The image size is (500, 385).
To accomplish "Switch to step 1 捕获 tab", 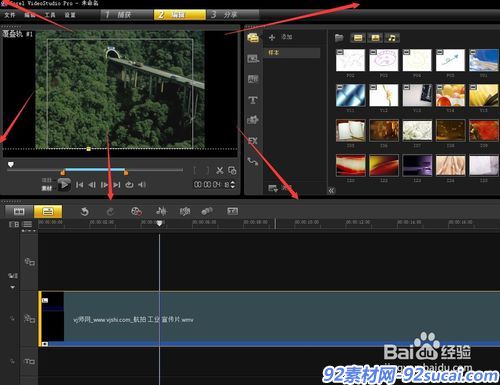I will (x=127, y=15).
